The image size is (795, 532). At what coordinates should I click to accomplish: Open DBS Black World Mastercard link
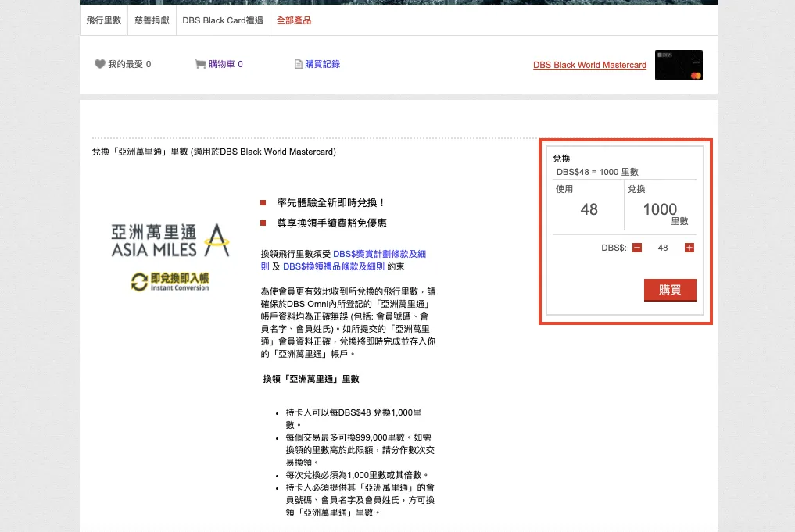tap(589, 65)
